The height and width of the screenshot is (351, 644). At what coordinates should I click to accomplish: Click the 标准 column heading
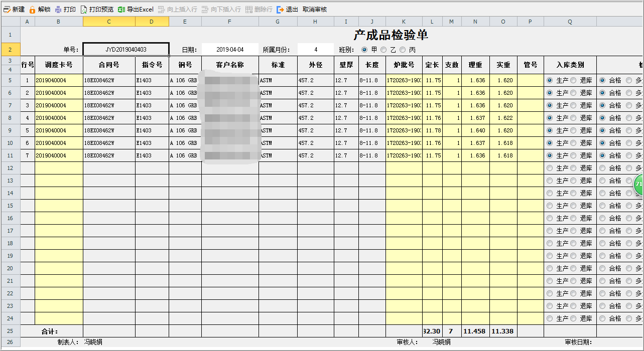[x=278, y=65]
